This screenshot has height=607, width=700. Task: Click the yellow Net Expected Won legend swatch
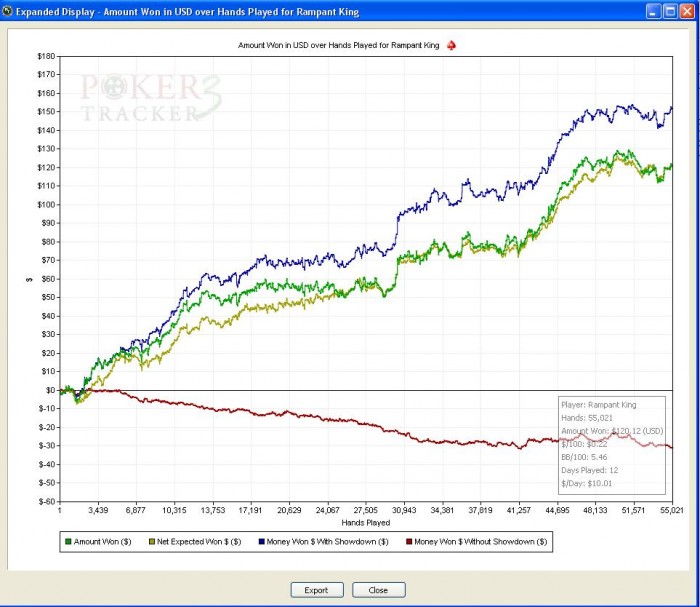tap(152, 542)
